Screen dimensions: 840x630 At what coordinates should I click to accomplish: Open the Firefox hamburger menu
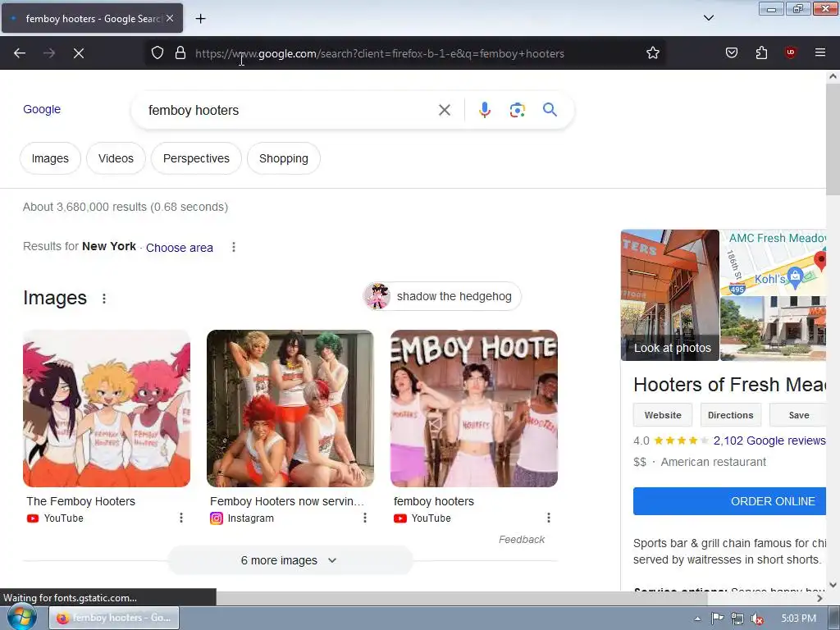tap(819, 52)
